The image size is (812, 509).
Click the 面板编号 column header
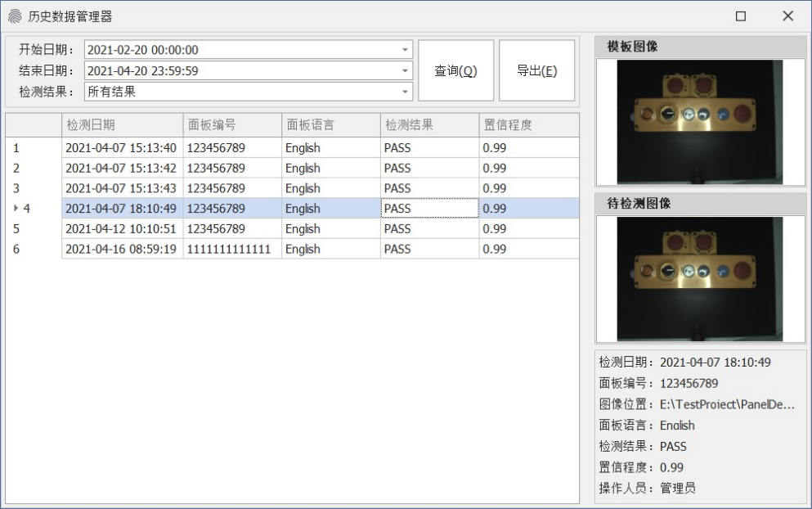pyautogui.click(x=231, y=125)
